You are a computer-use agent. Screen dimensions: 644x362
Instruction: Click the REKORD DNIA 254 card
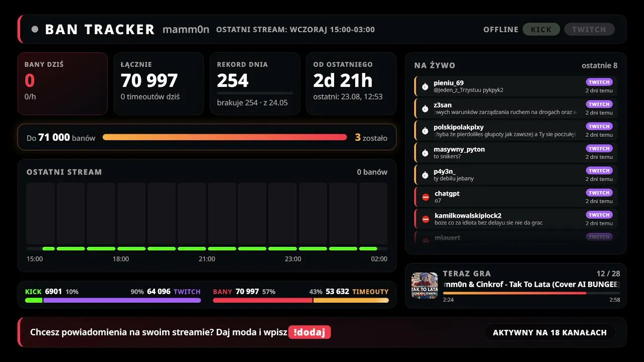click(x=255, y=83)
